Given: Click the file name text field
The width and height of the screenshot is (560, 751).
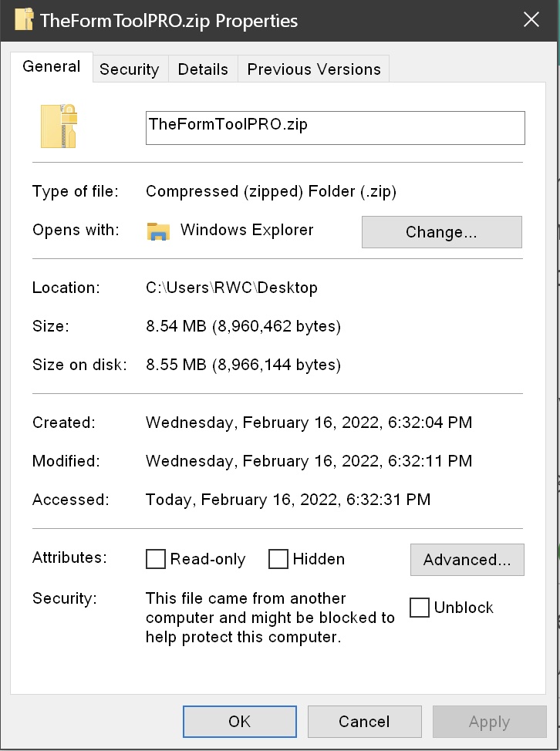Looking at the screenshot, I should pos(336,128).
